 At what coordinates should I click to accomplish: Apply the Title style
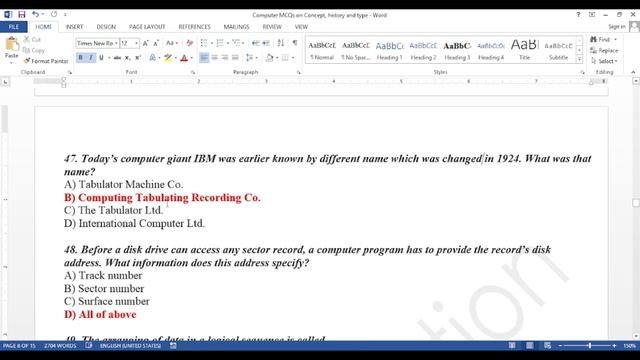point(524,50)
